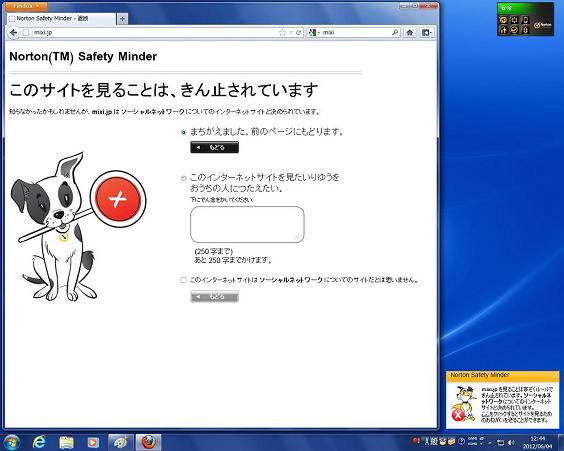
Task: Open a new tab with plus button
Action: pyautogui.click(x=122, y=18)
